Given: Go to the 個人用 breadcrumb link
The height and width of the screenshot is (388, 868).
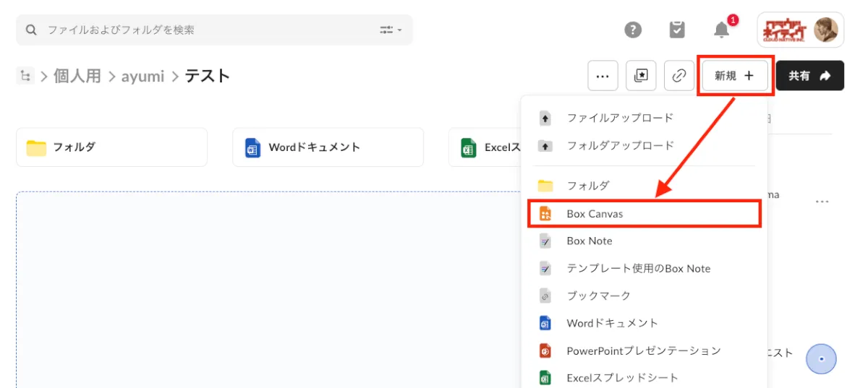Looking at the screenshot, I should click(x=77, y=76).
